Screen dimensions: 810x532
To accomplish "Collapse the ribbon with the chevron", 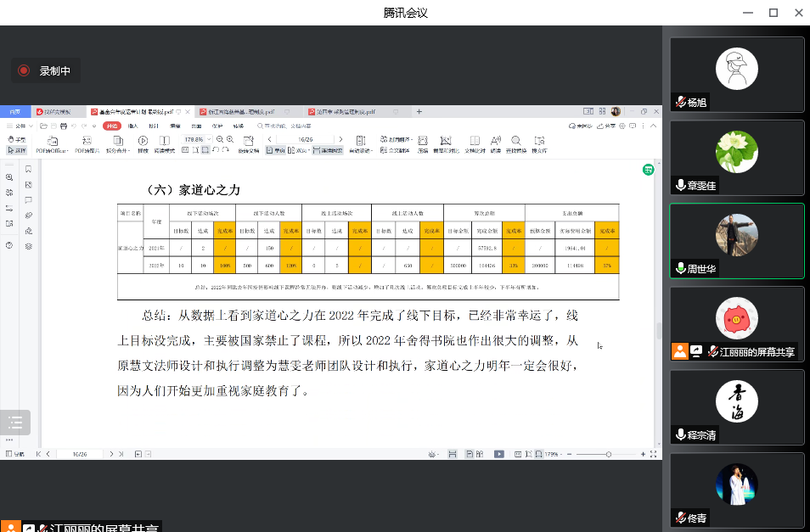I will 654,126.
